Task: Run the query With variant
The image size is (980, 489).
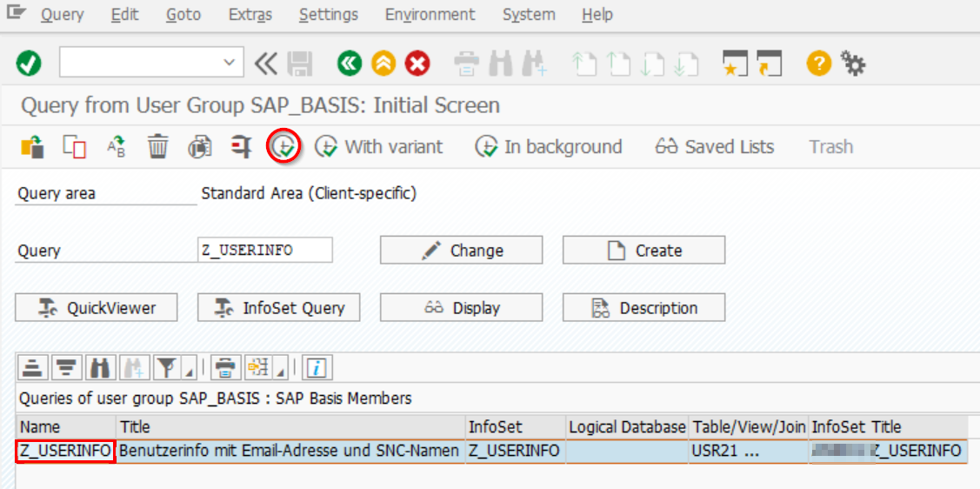Action: (379, 147)
